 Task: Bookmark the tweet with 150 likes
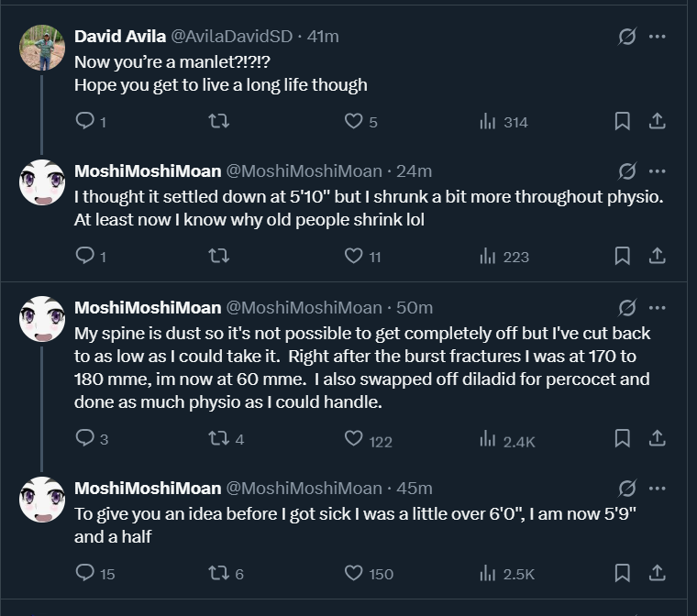(x=622, y=573)
